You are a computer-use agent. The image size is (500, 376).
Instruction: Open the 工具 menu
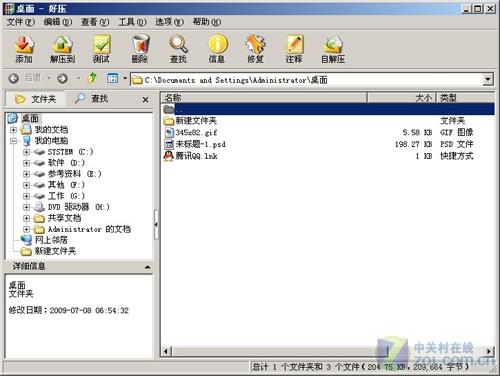tap(132, 22)
